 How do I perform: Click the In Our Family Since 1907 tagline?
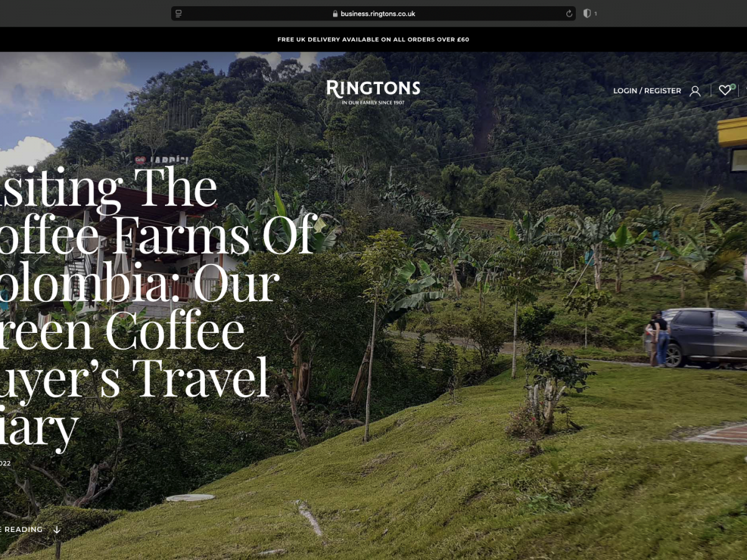tap(374, 102)
